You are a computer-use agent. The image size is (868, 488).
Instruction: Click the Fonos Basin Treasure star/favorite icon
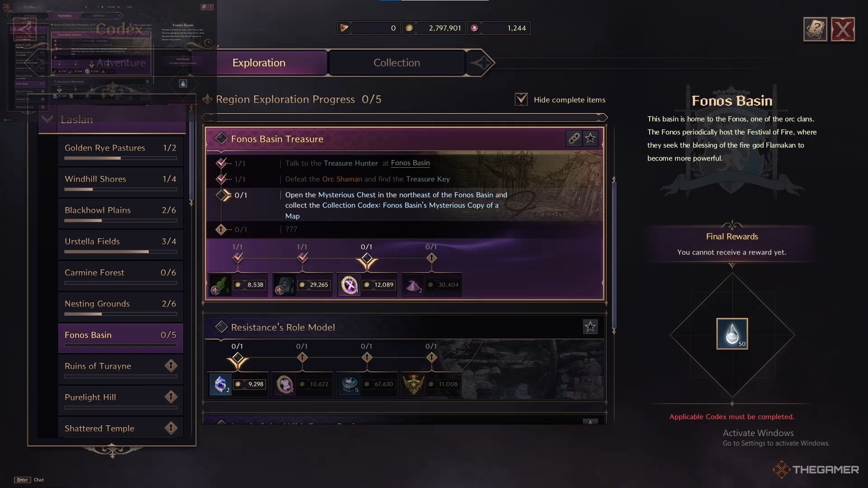[590, 138]
